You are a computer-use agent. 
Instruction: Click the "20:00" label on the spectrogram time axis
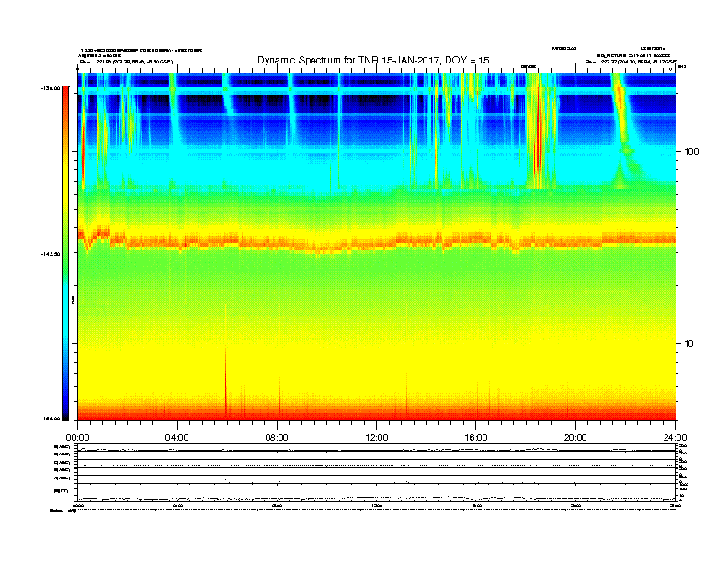click(x=575, y=438)
